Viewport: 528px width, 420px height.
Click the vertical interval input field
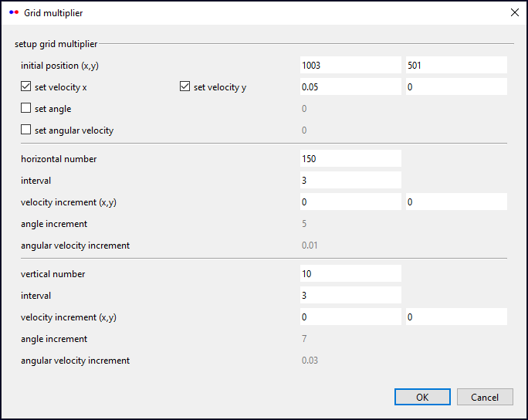pyautogui.click(x=350, y=295)
